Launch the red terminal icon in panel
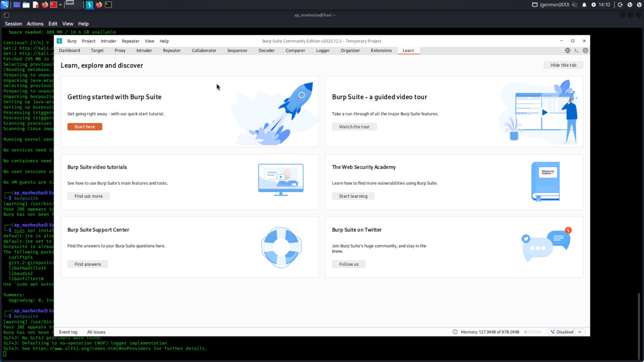Screen dimensions: 644x362 54,5
